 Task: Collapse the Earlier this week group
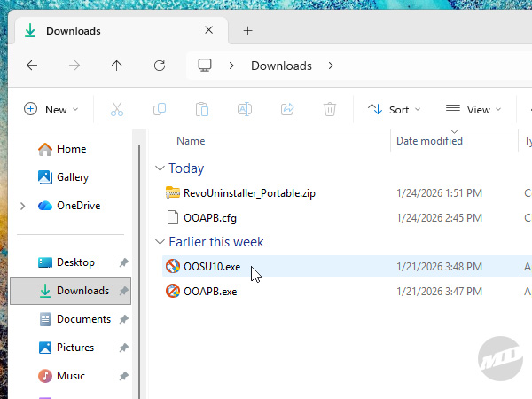click(x=160, y=242)
